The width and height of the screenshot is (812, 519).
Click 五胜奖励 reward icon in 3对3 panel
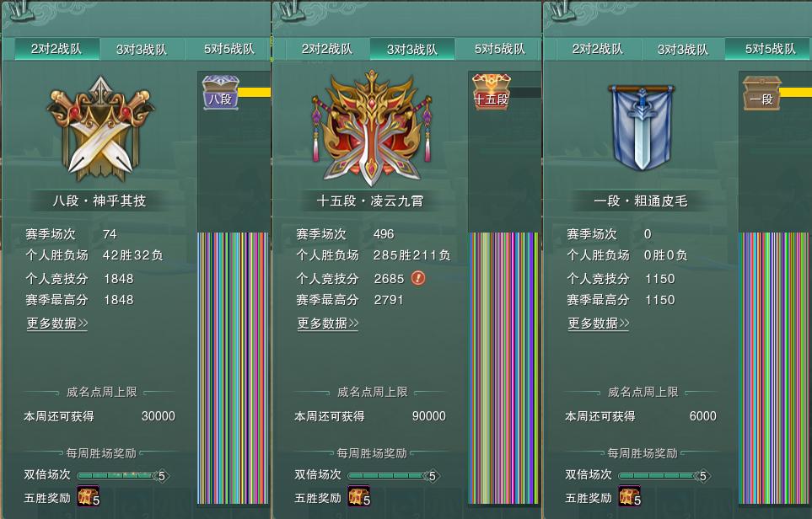(359, 496)
